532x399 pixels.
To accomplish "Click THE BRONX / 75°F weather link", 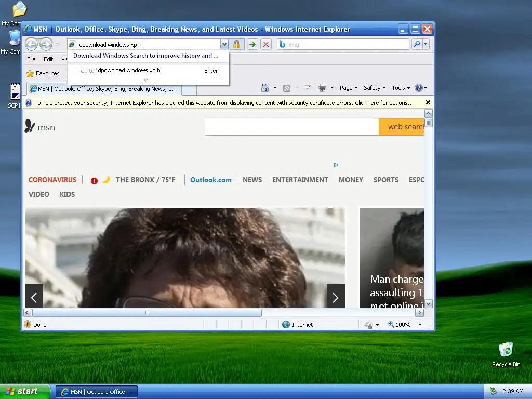I will coord(145,180).
